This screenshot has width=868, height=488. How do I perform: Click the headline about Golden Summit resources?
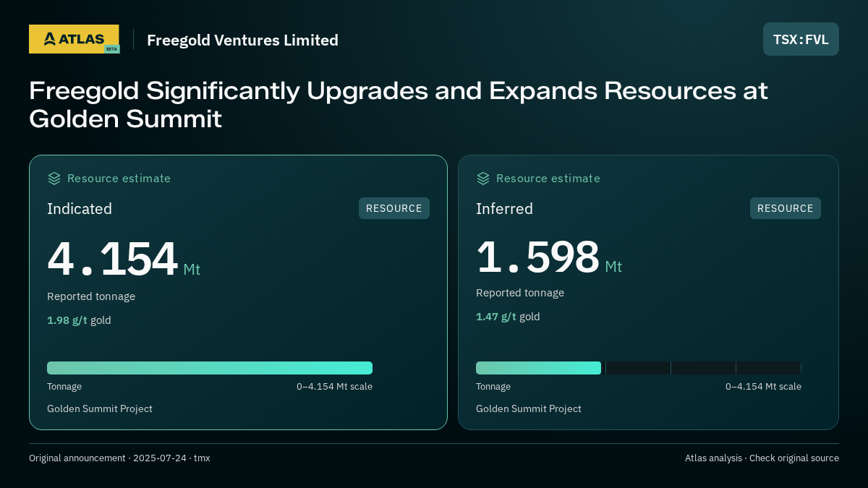point(398,105)
